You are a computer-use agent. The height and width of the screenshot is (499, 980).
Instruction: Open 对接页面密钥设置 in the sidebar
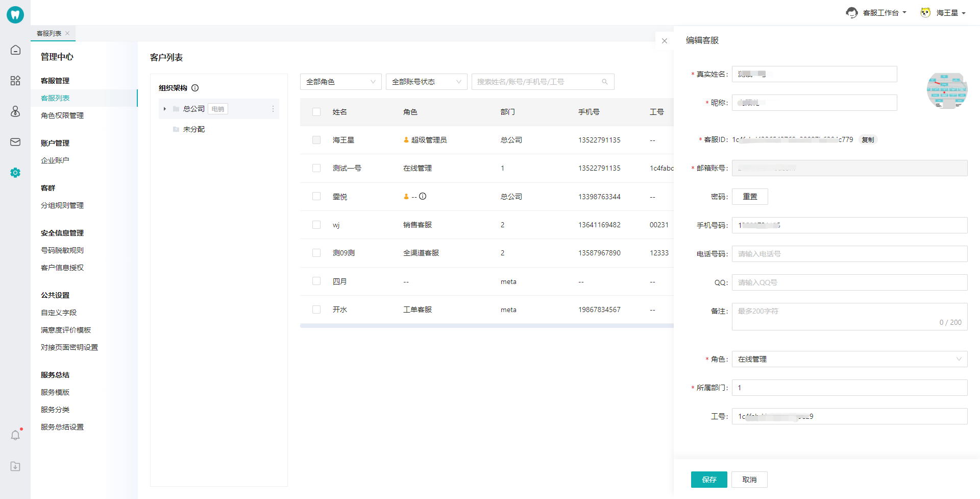[x=69, y=347]
